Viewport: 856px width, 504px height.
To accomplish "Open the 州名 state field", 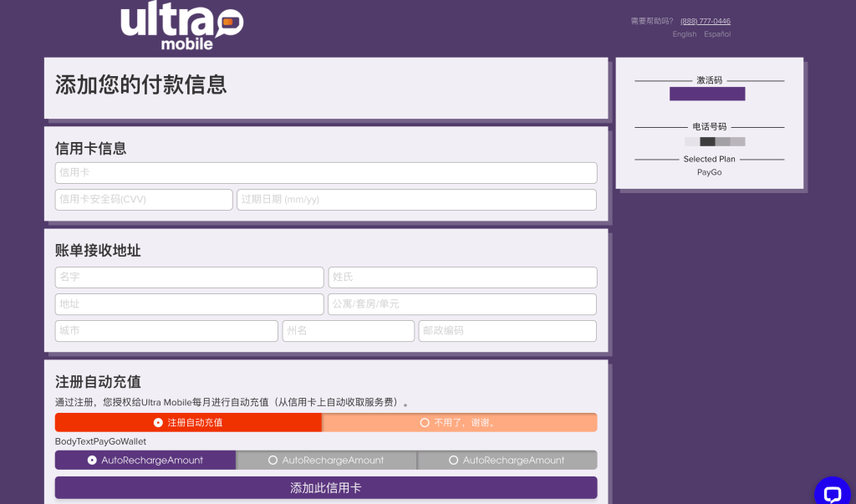I will pos(349,331).
